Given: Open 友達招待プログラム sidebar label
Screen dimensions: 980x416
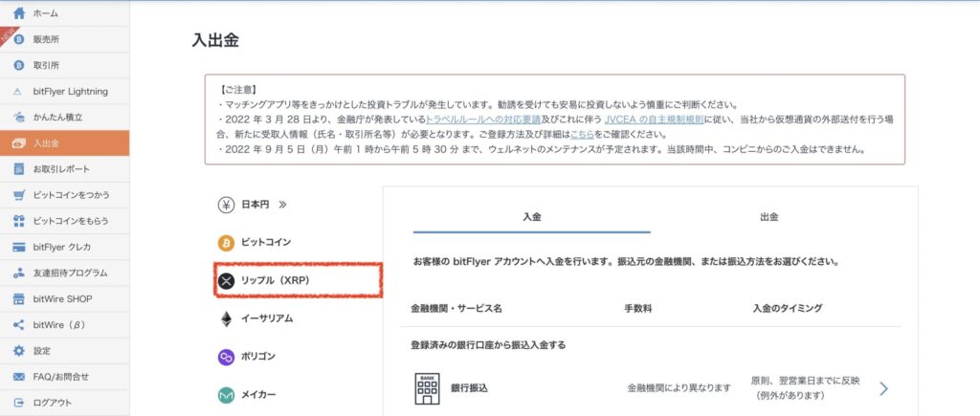Looking at the screenshot, I should [x=70, y=273].
